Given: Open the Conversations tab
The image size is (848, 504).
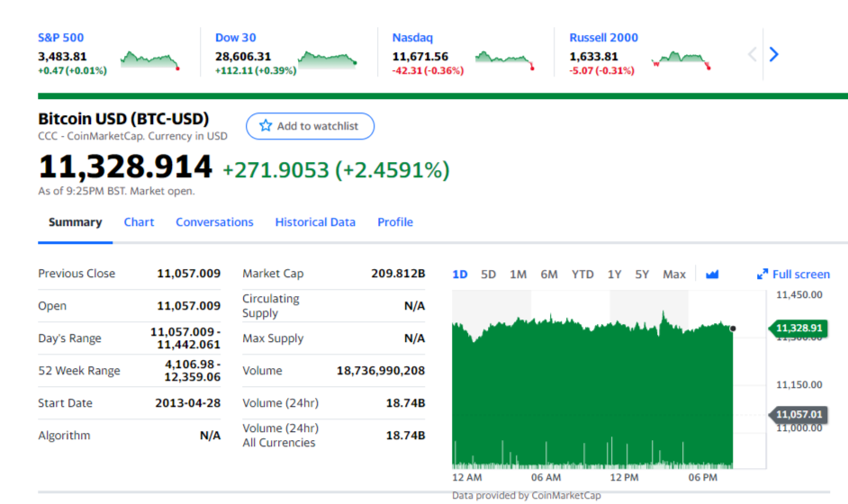Looking at the screenshot, I should pyautogui.click(x=214, y=222).
